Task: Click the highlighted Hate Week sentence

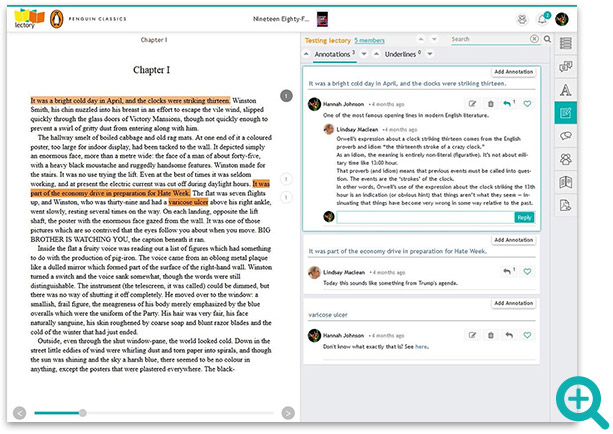Action: 111,193
